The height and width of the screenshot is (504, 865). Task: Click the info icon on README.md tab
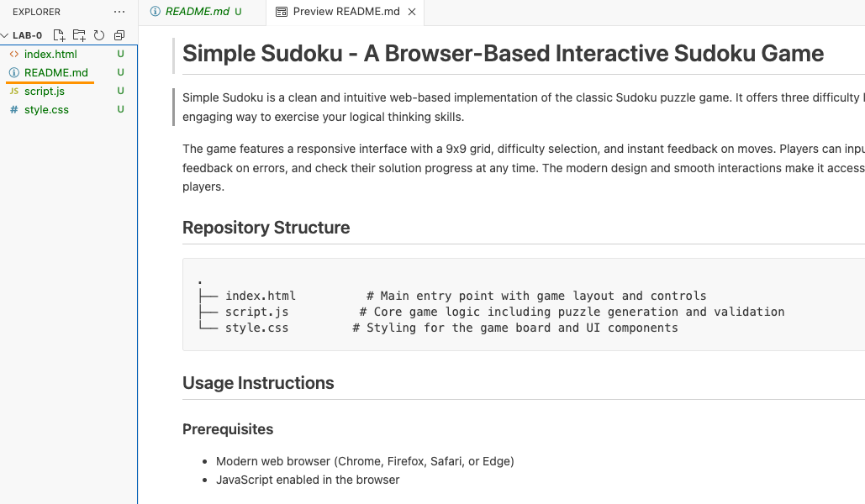[x=156, y=12]
